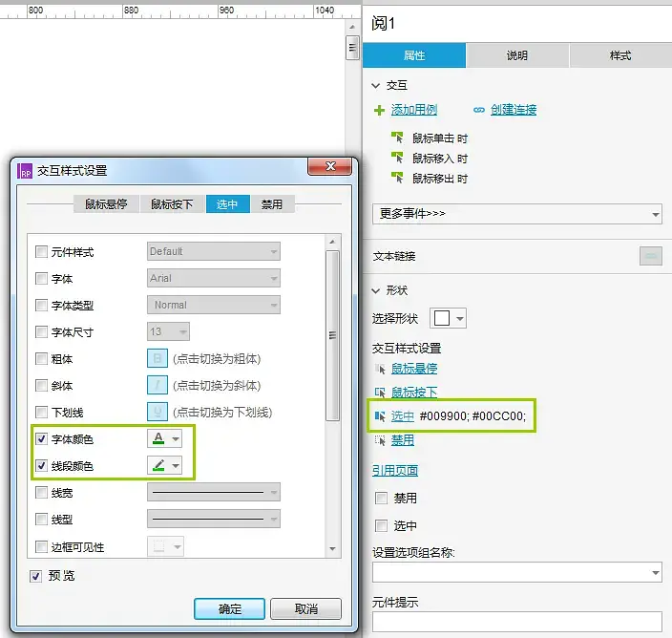The height and width of the screenshot is (638, 672).
Task: Switch to the 鼠标按下 tab in dialog
Action: [x=172, y=204]
